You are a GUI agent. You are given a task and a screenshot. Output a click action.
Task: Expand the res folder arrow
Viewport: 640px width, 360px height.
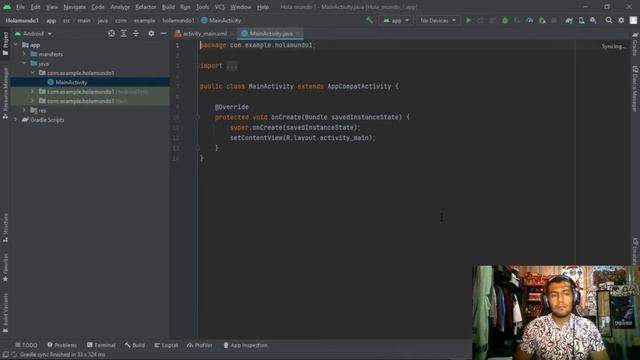tap(24, 111)
